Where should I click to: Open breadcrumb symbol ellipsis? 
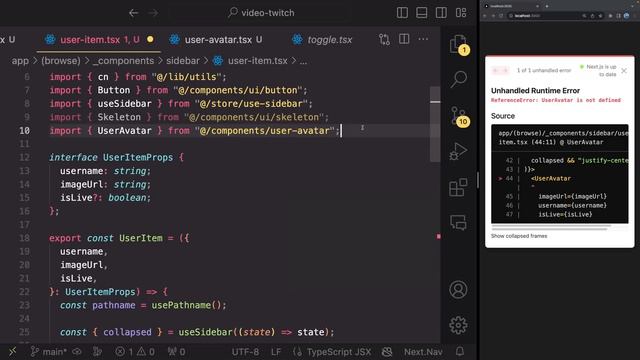coord(304,61)
